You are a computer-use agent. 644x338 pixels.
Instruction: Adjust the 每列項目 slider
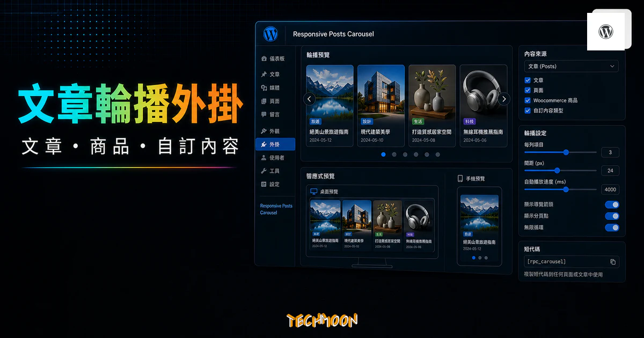coord(560,152)
